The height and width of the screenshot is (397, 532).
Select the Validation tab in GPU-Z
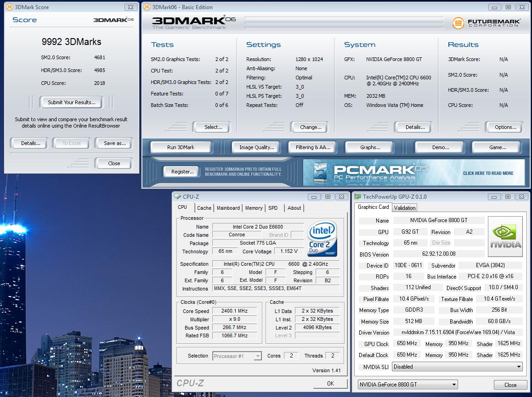pos(404,208)
